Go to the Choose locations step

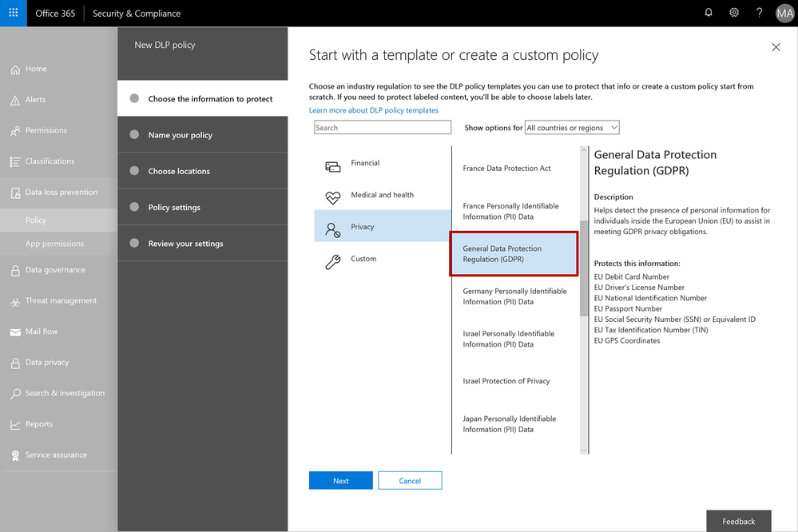coord(179,171)
